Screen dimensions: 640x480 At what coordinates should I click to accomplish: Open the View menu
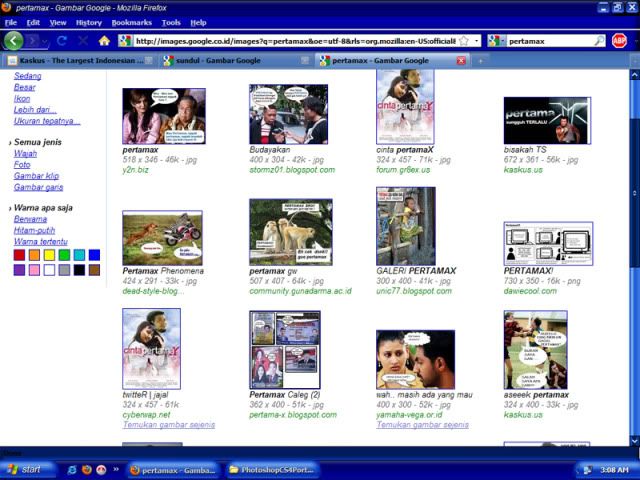58,23
